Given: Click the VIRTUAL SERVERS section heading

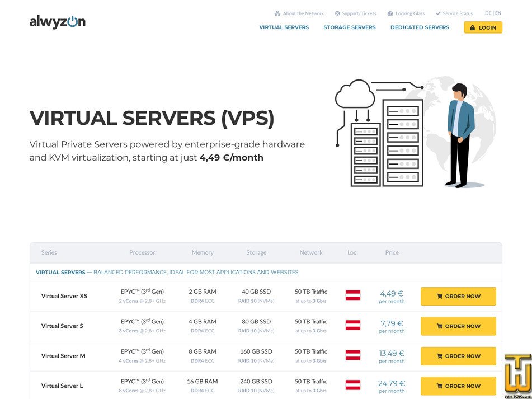Looking at the screenshot, I should click(61, 272).
